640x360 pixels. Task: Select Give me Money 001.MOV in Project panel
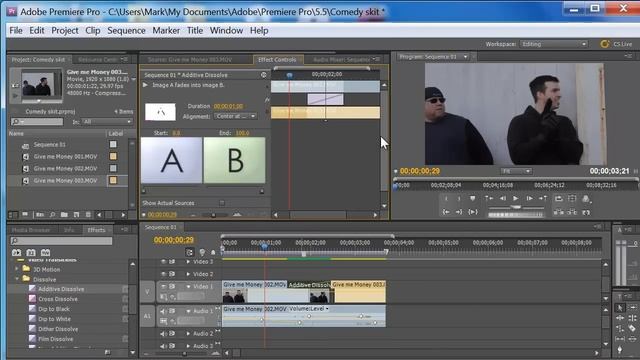pyautogui.click(x=65, y=156)
